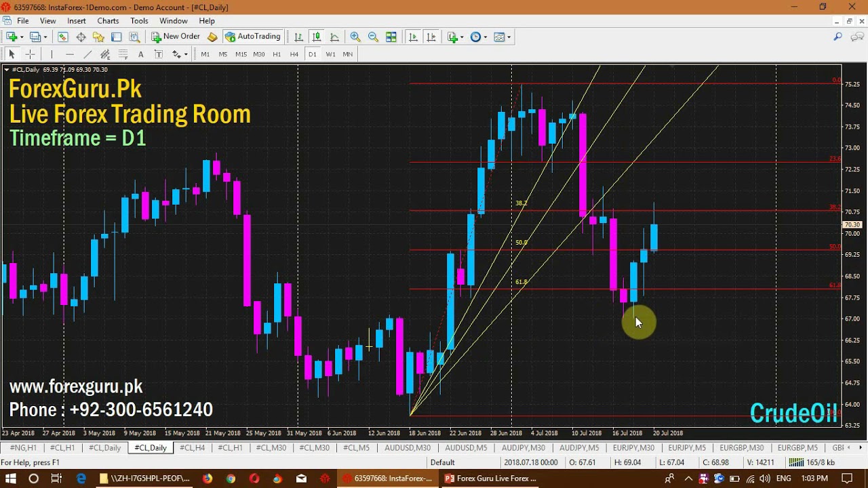
Task: Open the Tools menu
Action: click(x=139, y=21)
